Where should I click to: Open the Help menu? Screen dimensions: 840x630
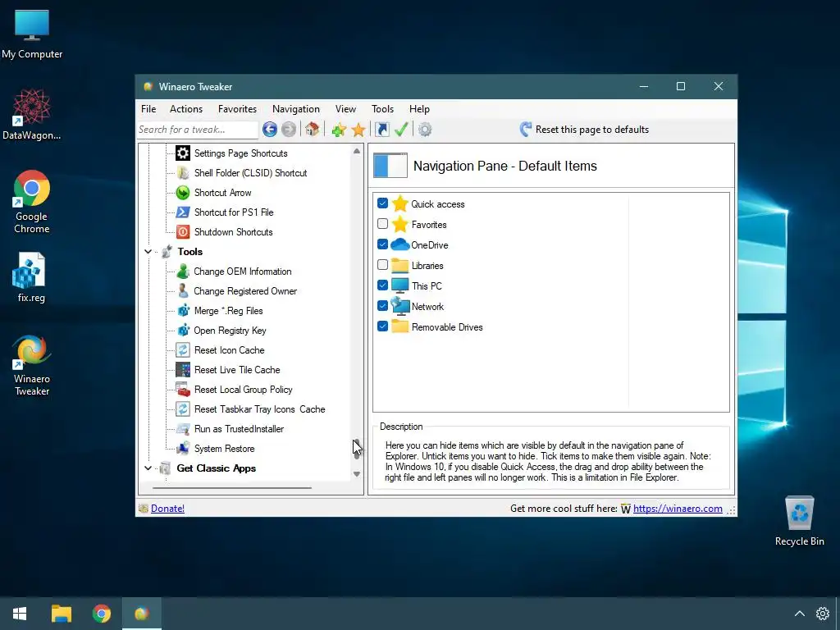pos(419,109)
